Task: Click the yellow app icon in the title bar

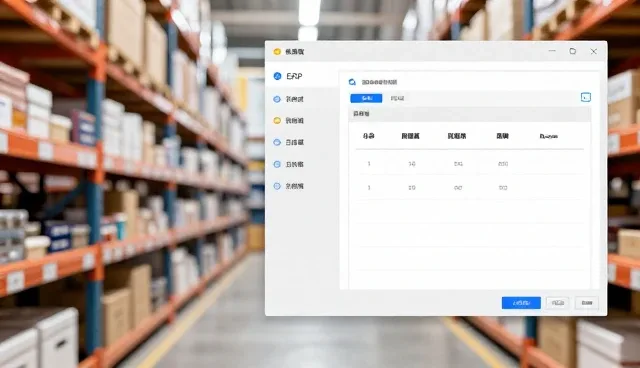Action: 277,51
